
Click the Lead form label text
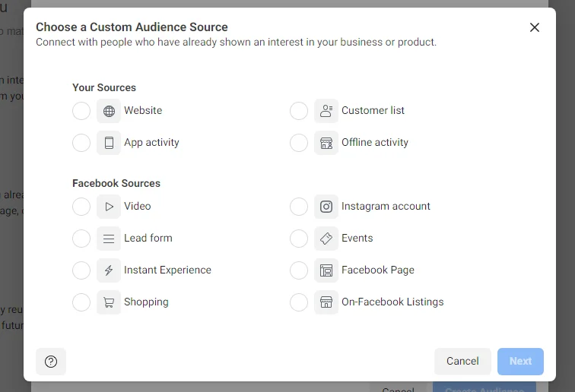pyautogui.click(x=148, y=238)
